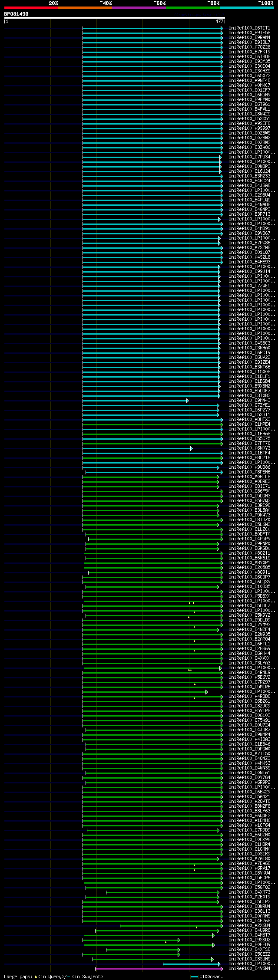
Task: Select hit label UniRef100_Q8W425
Action: [249, 114]
